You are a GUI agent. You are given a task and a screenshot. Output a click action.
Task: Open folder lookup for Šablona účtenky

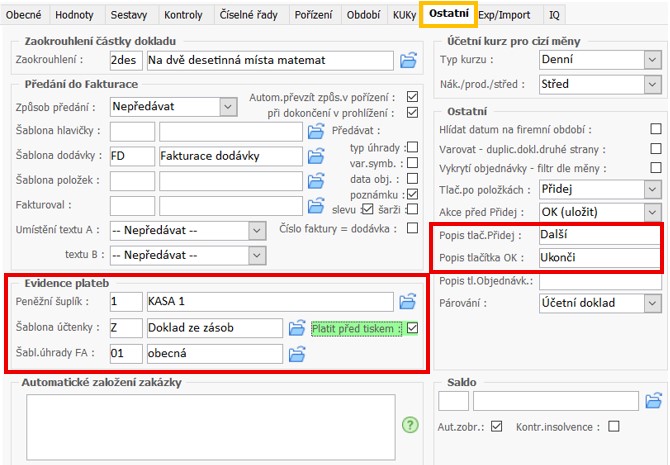[x=296, y=327]
